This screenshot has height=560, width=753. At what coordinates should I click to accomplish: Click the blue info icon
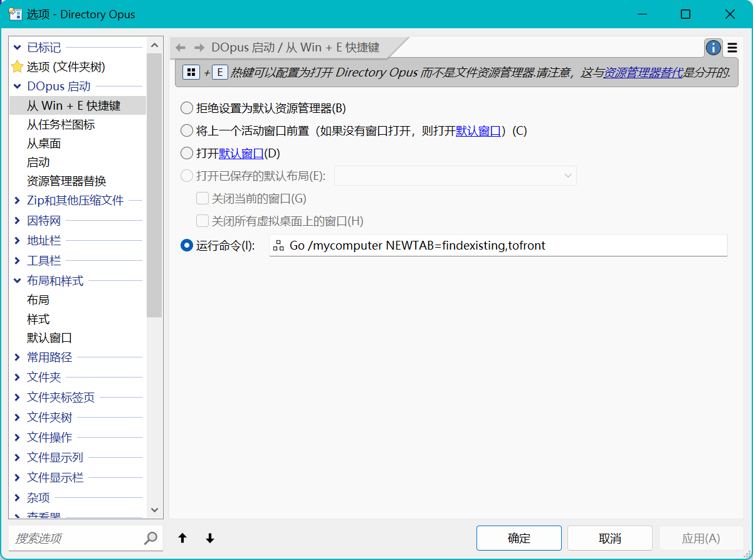[x=714, y=48]
